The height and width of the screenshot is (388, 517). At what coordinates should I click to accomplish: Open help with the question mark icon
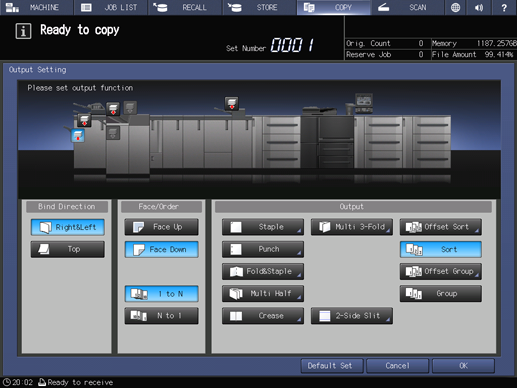click(504, 7)
